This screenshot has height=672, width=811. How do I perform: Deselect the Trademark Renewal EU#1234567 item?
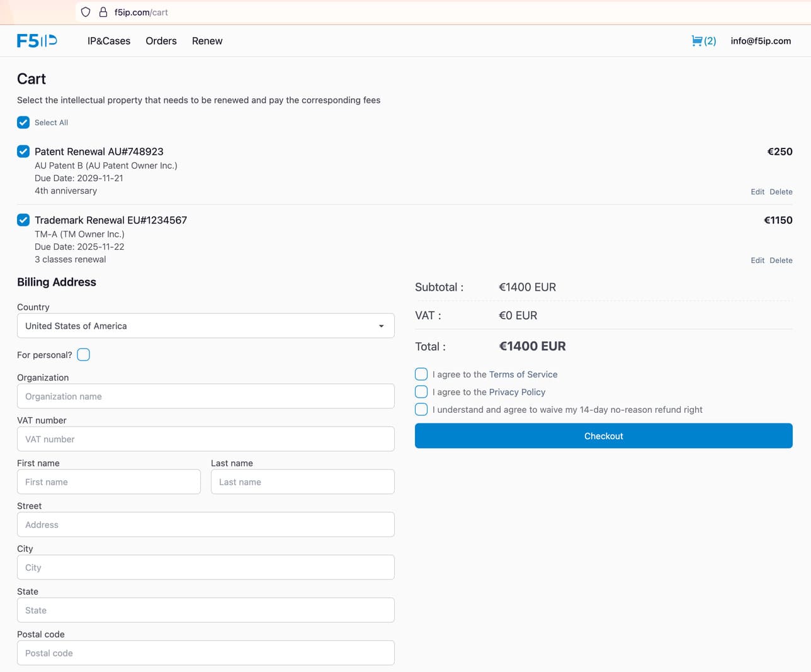tap(23, 220)
